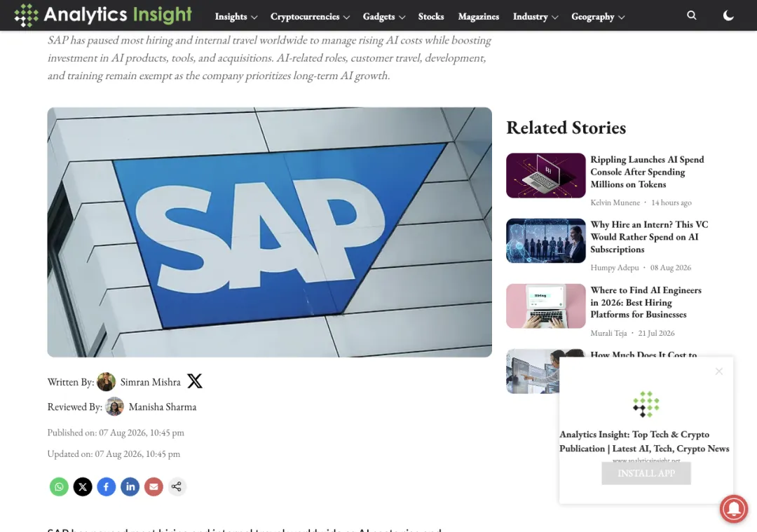Share article on X round icon

pyautogui.click(x=83, y=486)
